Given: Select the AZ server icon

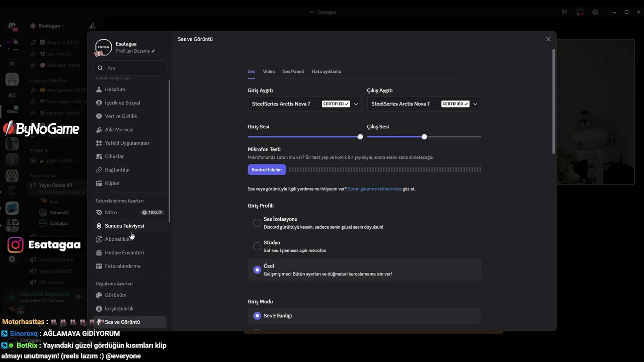Looking at the screenshot, I should [12, 95].
